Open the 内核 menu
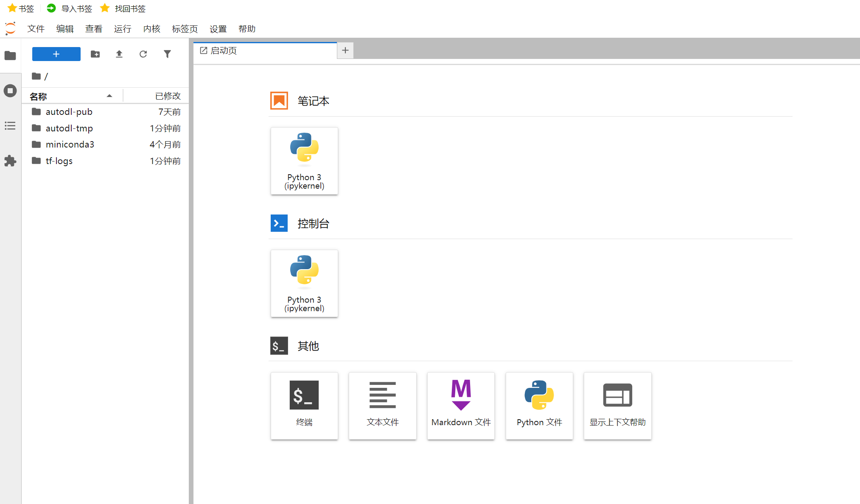Image resolution: width=860 pixels, height=504 pixels. pos(151,29)
